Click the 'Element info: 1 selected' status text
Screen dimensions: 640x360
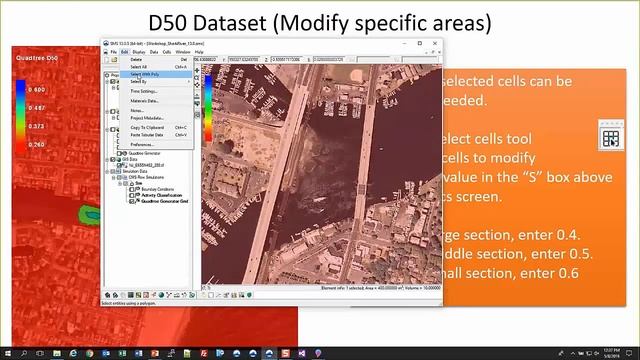point(380,288)
